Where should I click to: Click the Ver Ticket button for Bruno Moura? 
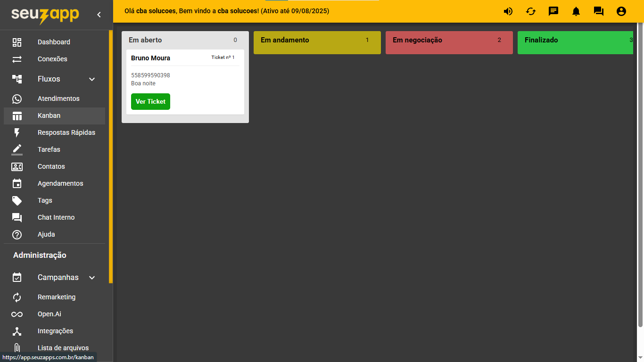[150, 101]
